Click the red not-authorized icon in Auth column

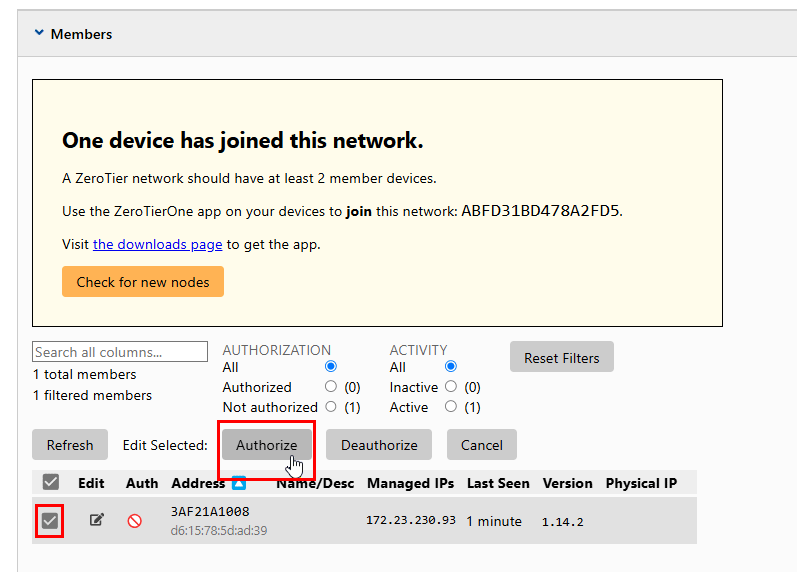click(134, 520)
